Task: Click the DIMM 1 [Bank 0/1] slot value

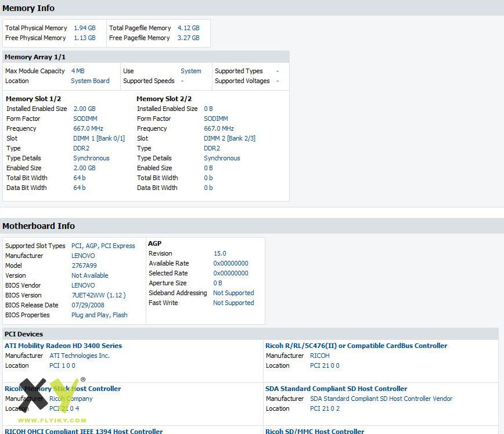Action: (x=99, y=138)
